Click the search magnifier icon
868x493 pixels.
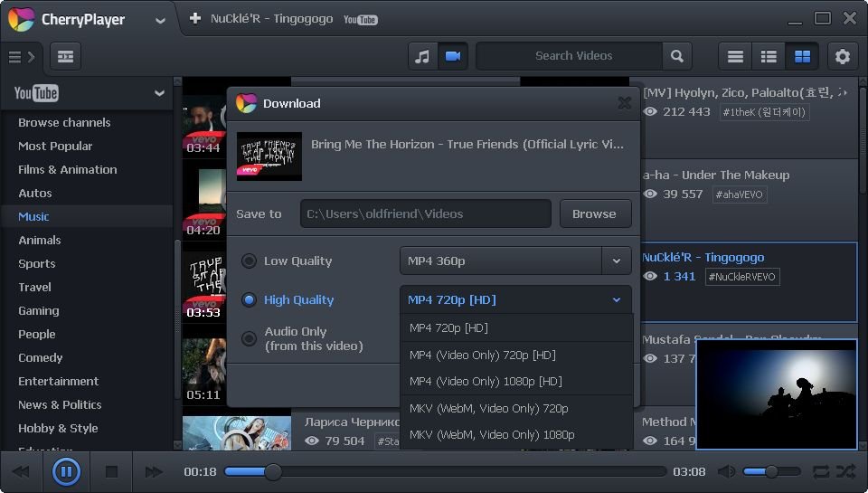[x=676, y=56]
